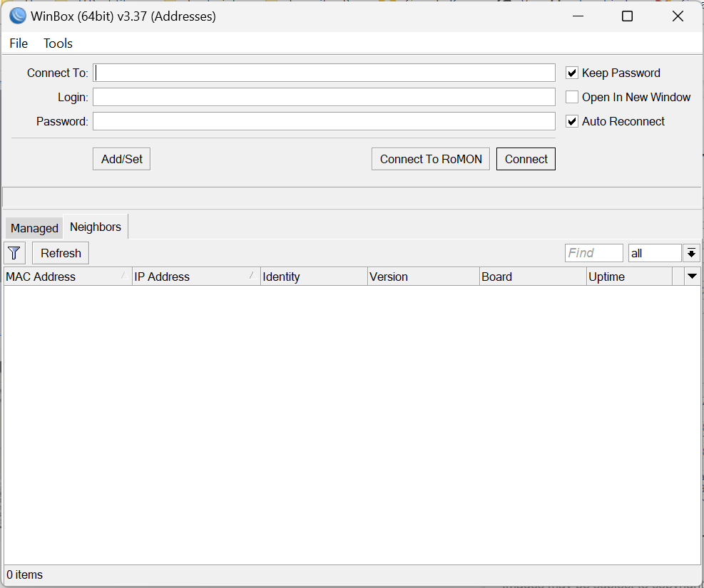Open the Tools menu
Viewport: 704px width, 588px height.
click(x=58, y=43)
